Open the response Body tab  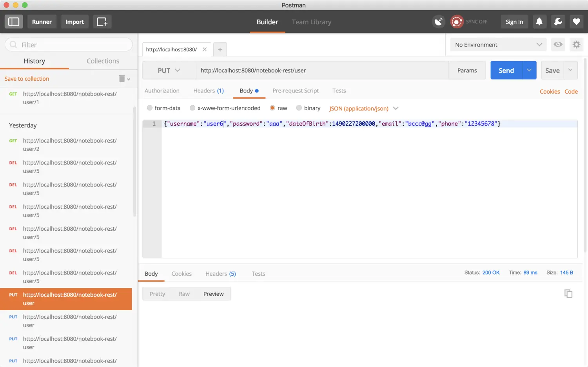click(x=151, y=273)
